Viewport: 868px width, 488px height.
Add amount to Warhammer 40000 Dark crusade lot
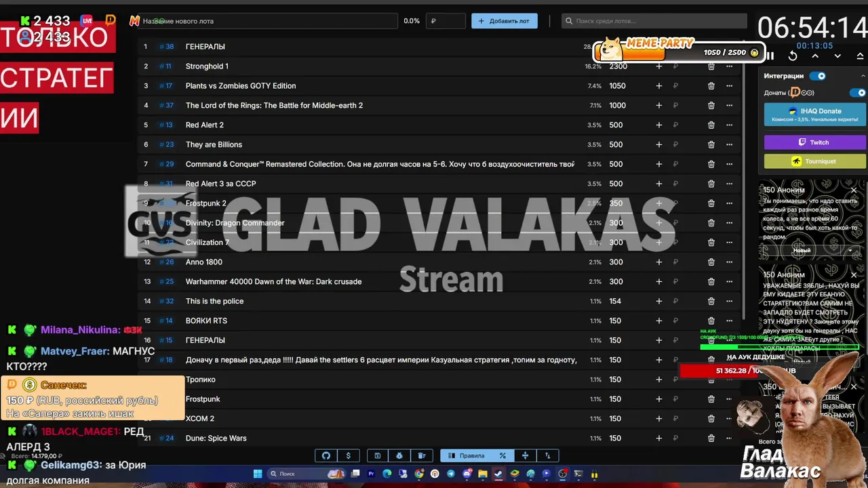click(x=658, y=281)
